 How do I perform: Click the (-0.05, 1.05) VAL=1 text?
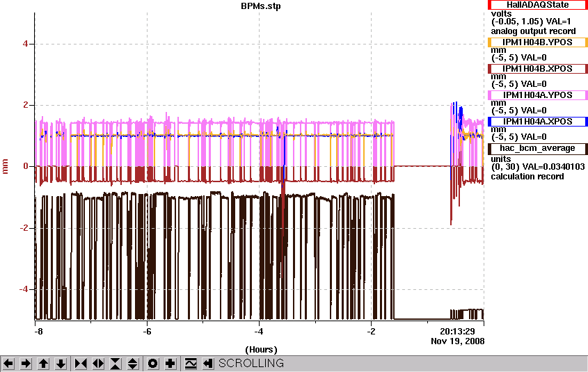click(x=531, y=22)
